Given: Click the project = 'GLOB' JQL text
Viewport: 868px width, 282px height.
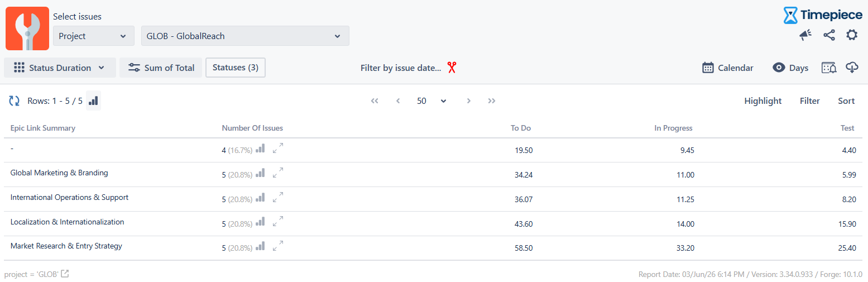Looking at the screenshot, I should (31, 274).
